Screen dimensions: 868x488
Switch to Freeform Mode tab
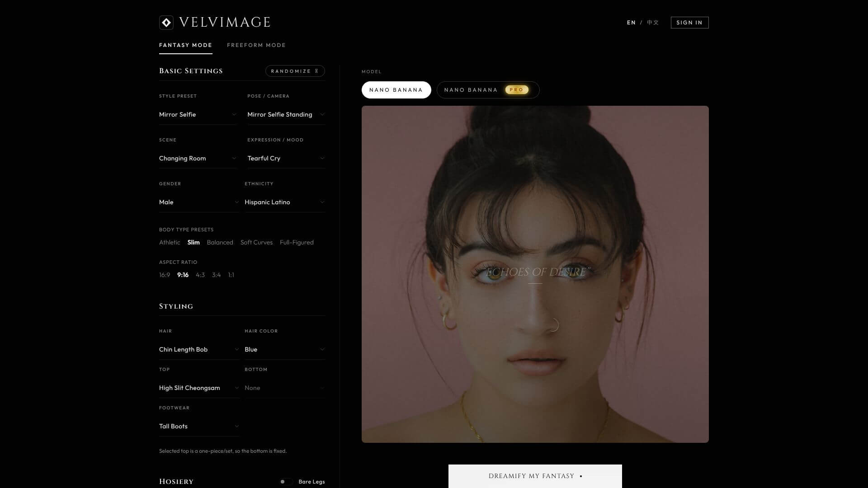point(256,45)
